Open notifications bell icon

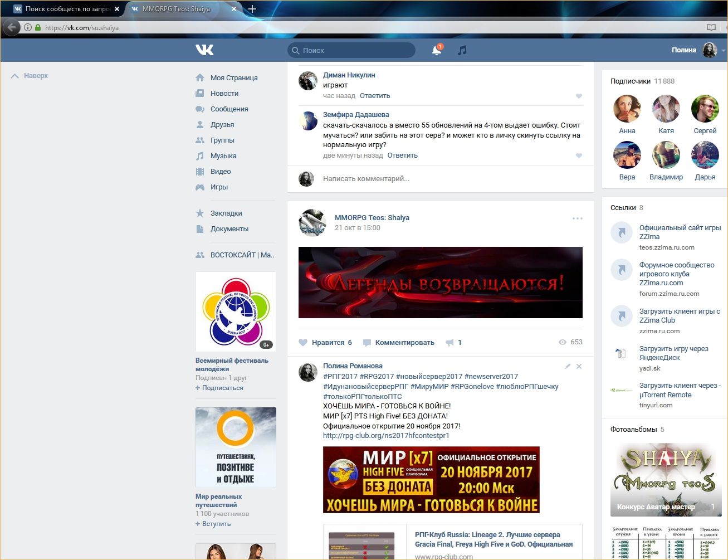(x=437, y=50)
